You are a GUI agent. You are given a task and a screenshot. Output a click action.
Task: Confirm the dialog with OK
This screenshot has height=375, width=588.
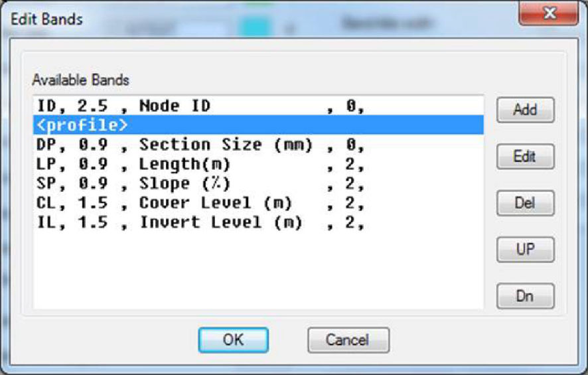click(233, 340)
